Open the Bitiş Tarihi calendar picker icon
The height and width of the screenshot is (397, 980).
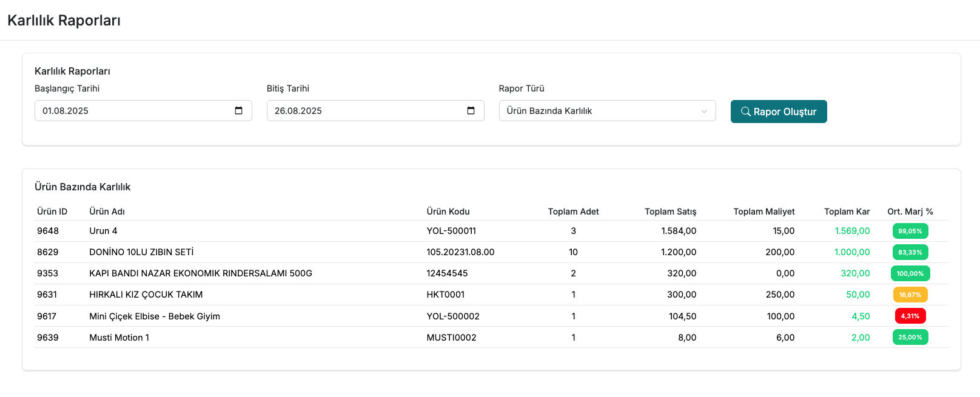click(x=471, y=110)
